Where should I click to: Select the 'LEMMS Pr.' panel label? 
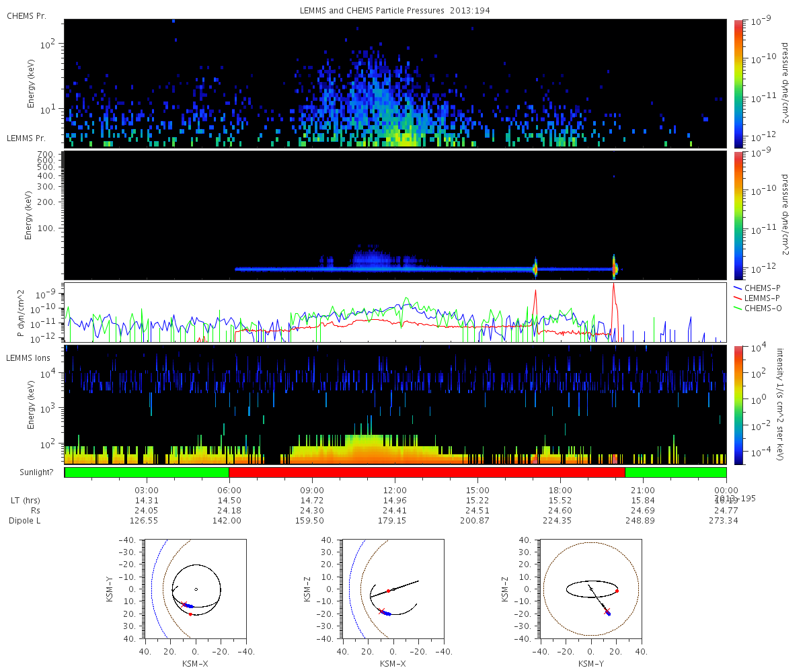(x=26, y=138)
